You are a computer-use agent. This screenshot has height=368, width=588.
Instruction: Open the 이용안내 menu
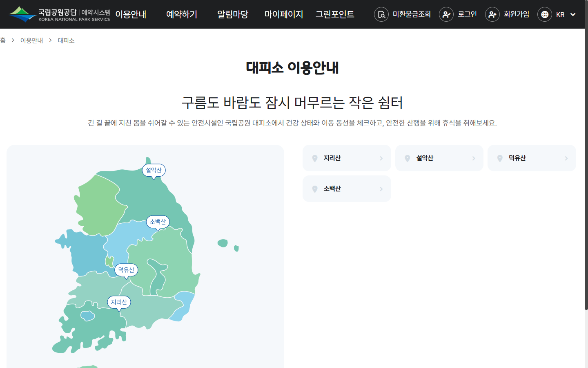click(131, 14)
